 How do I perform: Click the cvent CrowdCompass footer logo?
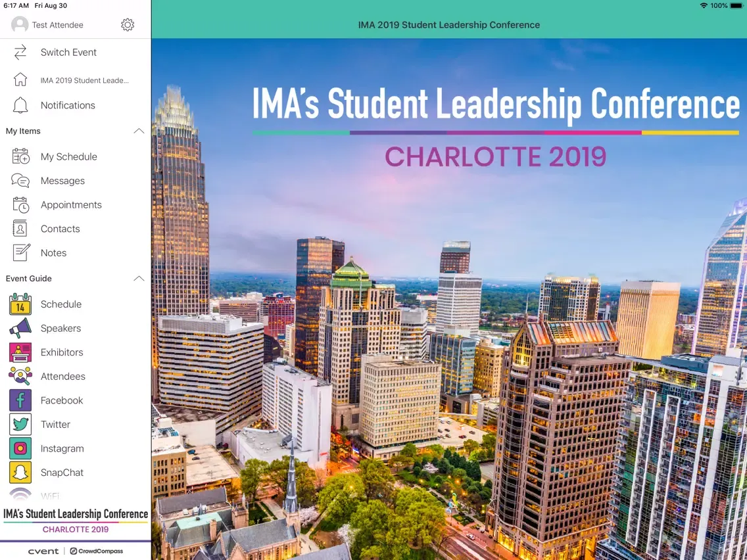pos(75,551)
